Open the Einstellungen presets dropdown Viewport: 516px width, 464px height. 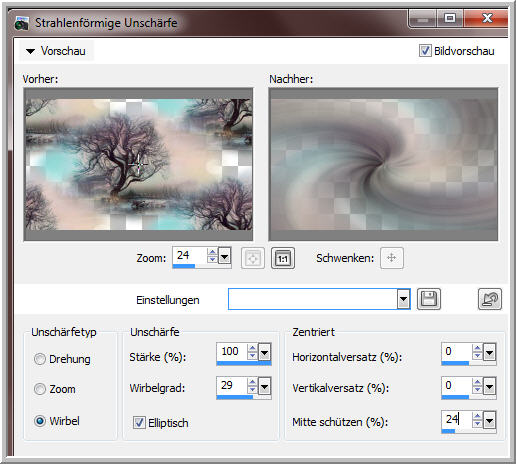pos(403,299)
